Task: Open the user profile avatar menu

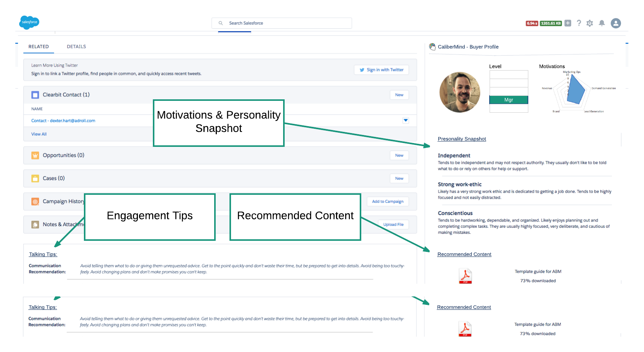Action: [616, 23]
